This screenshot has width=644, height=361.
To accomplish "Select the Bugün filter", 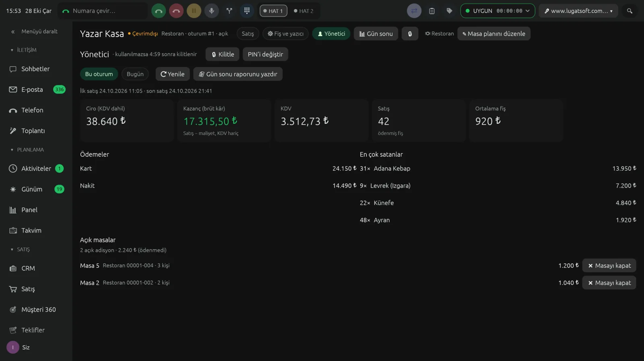I will pos(135,74).
